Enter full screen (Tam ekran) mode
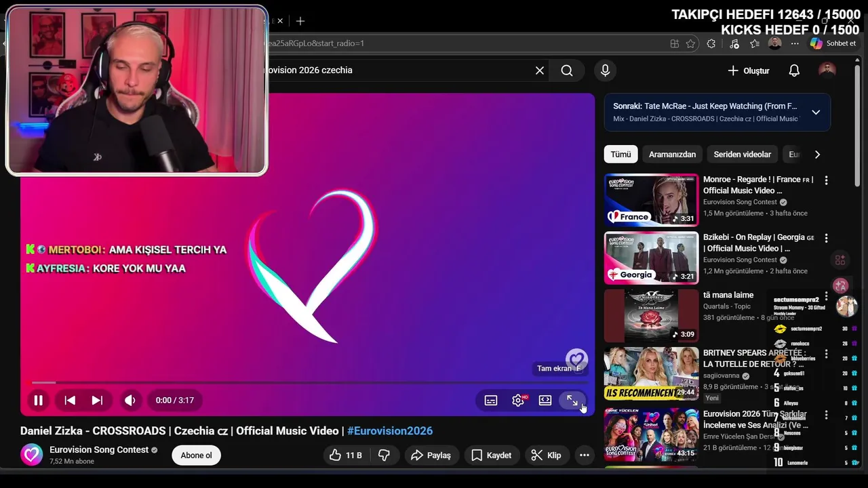The image size is (868, 488). 572,400
